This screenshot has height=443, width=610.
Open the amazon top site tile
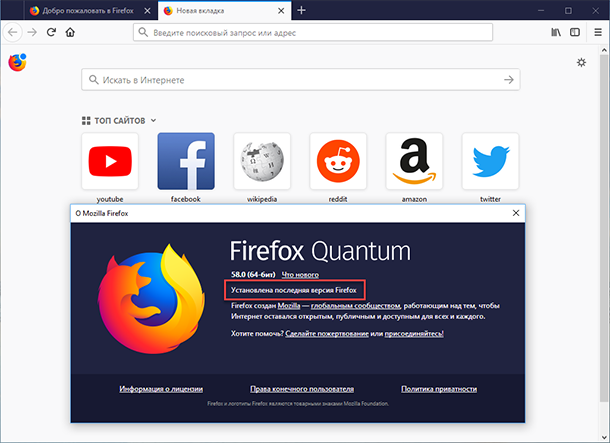414,161
